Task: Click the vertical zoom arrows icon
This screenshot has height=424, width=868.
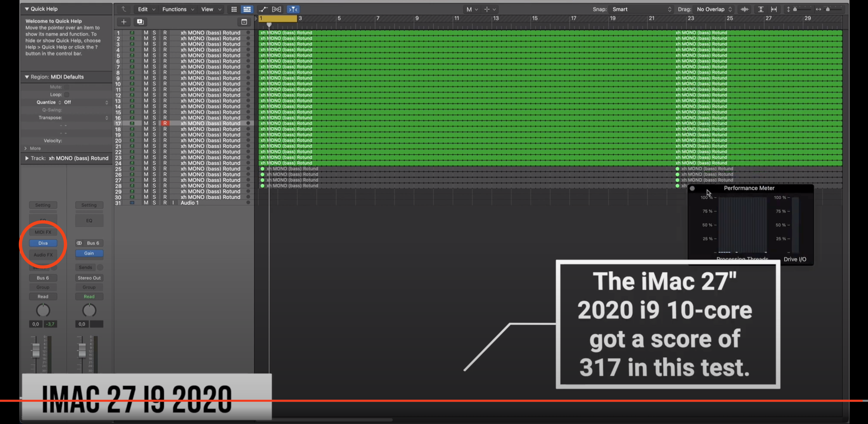Action: pyautogui.click(x=788, y=9)
